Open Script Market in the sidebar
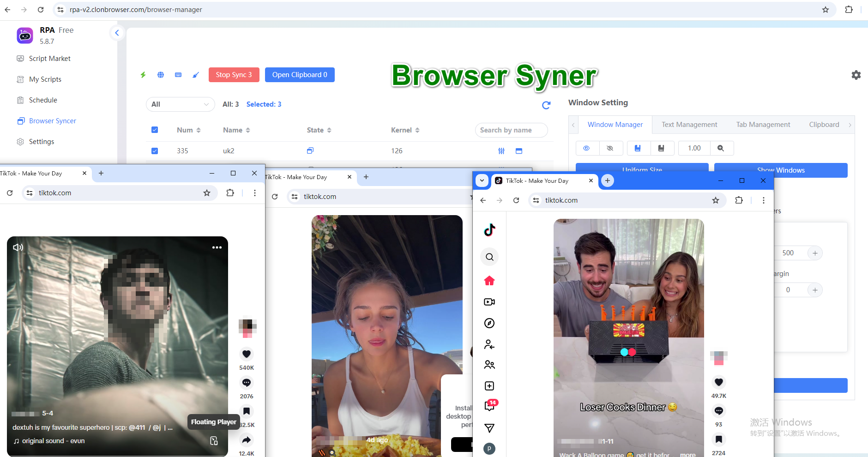The width and height of the screenshot is (868, 457). 49,59
